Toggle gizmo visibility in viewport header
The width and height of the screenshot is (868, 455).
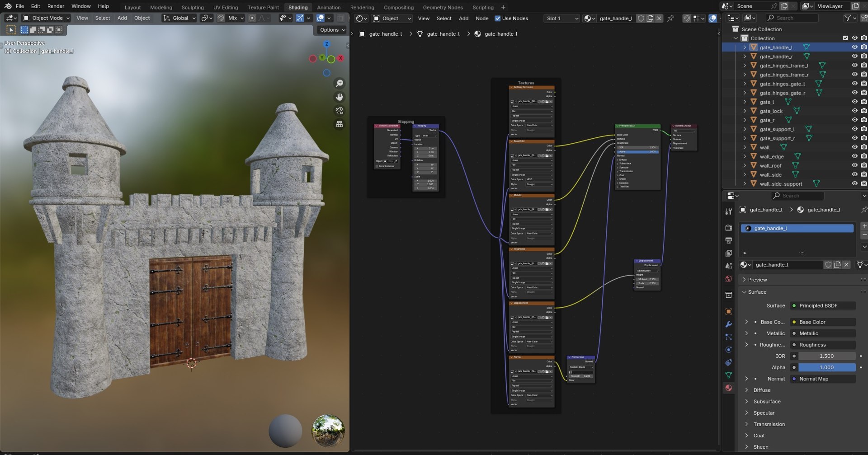300,18
